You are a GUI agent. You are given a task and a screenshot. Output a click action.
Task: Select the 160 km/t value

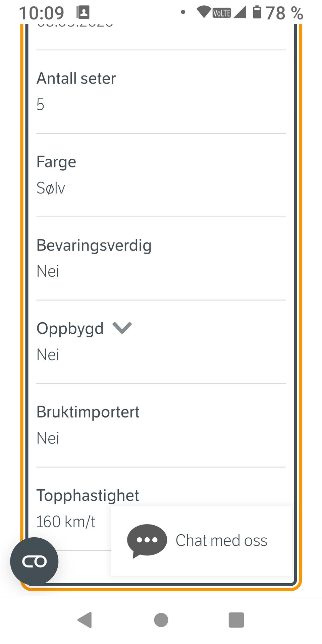click(66, 522)
